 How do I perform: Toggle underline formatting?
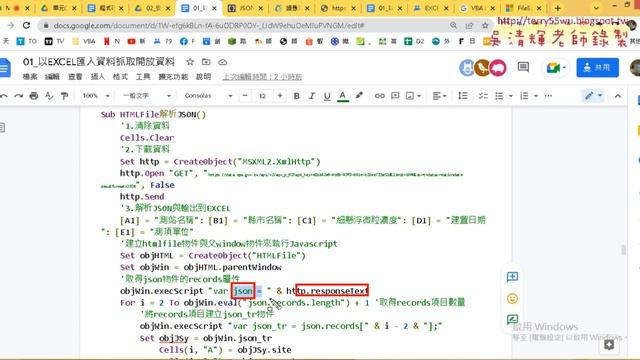click(327, 96)
